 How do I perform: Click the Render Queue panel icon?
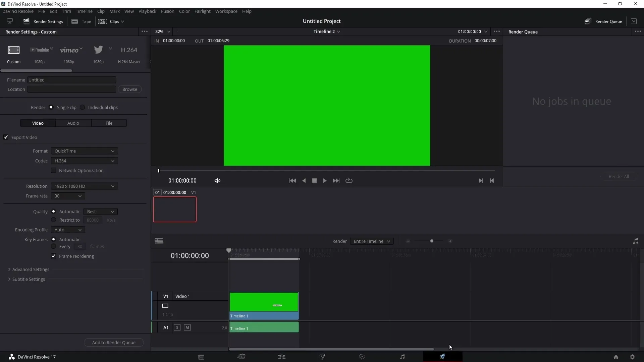tap(587, 21)
